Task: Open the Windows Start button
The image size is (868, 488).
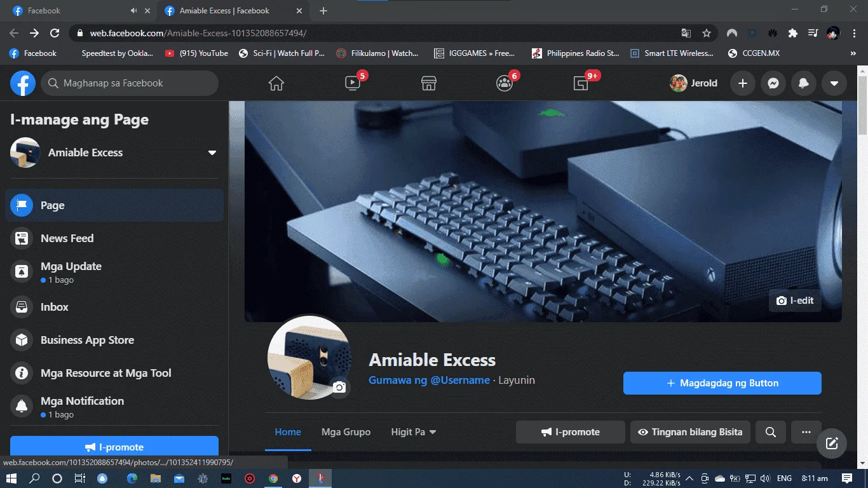Action: point(11,478)
